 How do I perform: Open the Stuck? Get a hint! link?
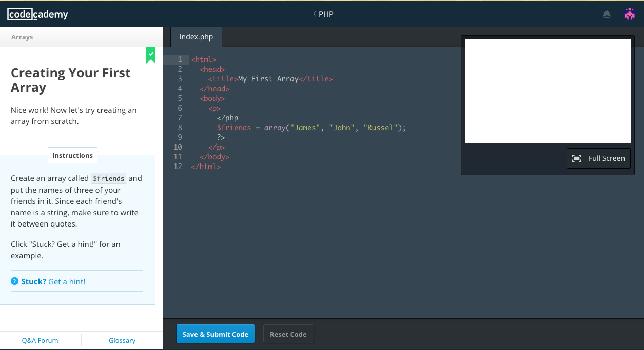pos(53,281)
